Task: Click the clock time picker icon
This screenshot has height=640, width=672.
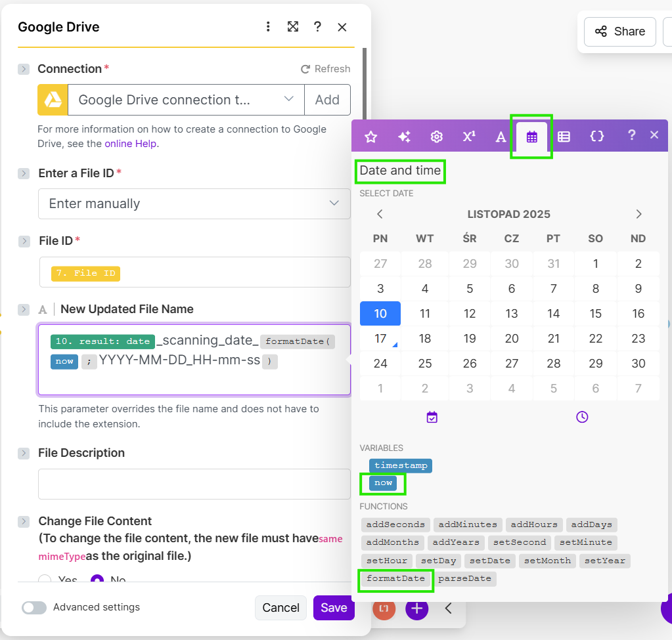Action: click(x=582, y=417)
